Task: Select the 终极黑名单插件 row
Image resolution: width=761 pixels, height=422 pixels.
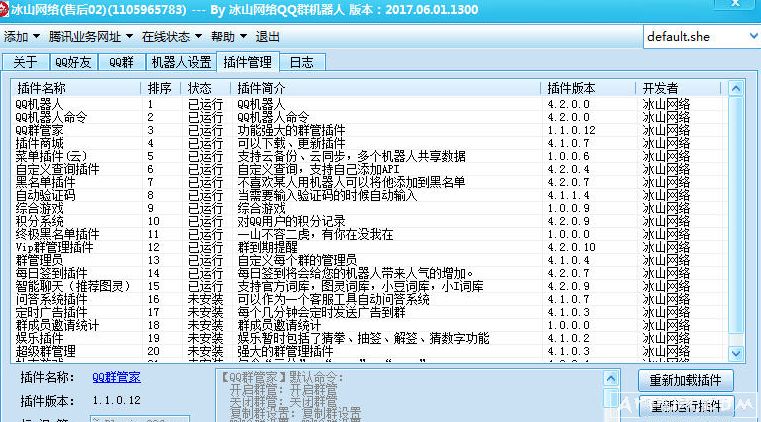Action: click(x=371, y=234)
